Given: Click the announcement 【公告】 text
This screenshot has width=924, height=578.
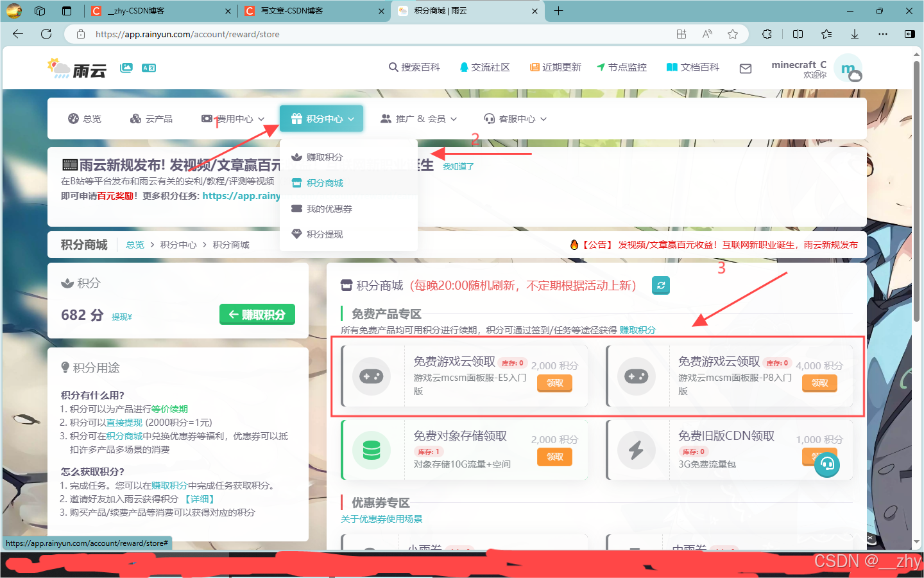Looking at the screenshot, I should pos(597,245).
